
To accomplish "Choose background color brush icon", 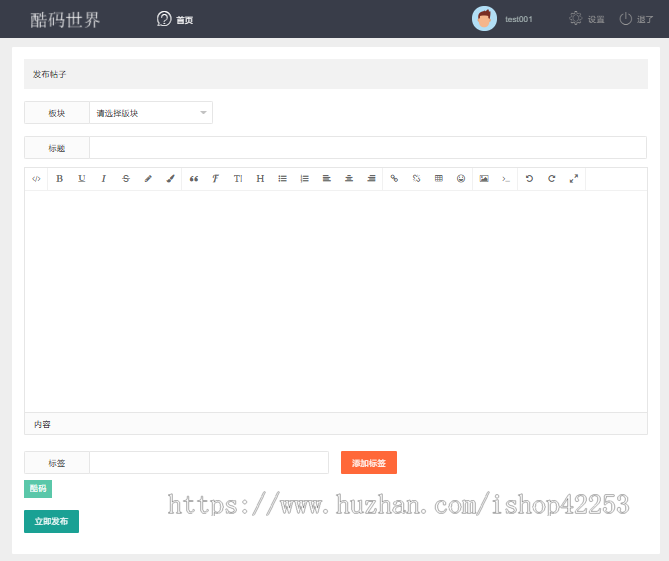I will [x=170, y=179].
